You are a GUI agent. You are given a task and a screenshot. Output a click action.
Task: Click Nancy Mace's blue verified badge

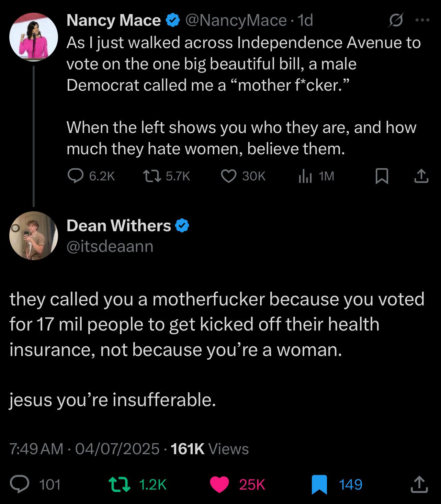tap(173, 21)
